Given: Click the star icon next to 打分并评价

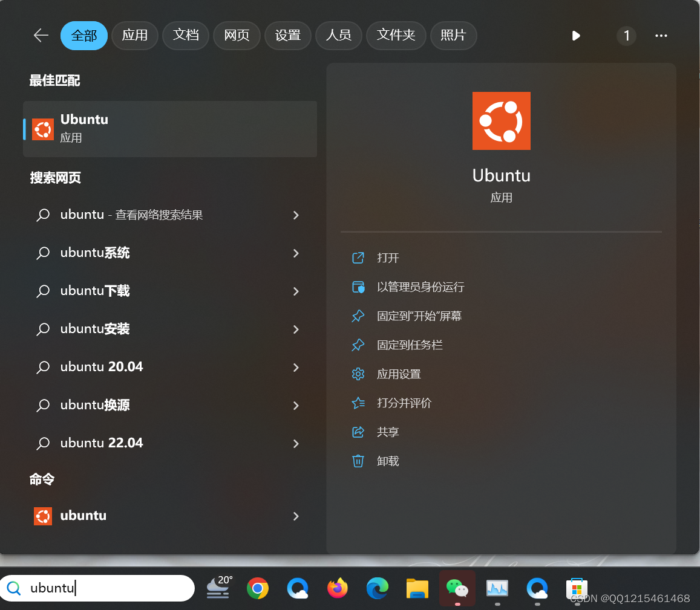Looking at the screenshot, I should click(x=358, y=403).
